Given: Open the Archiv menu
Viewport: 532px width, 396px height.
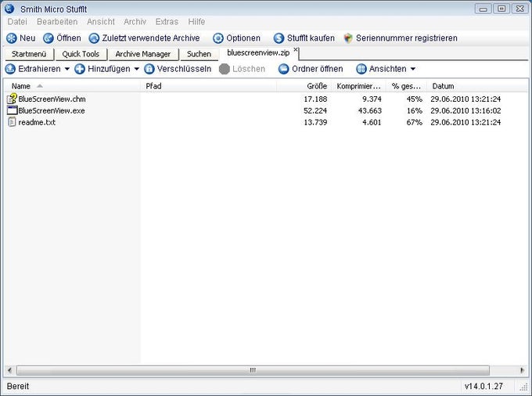Looking at the screenshot, I should (x=135, y=22).
